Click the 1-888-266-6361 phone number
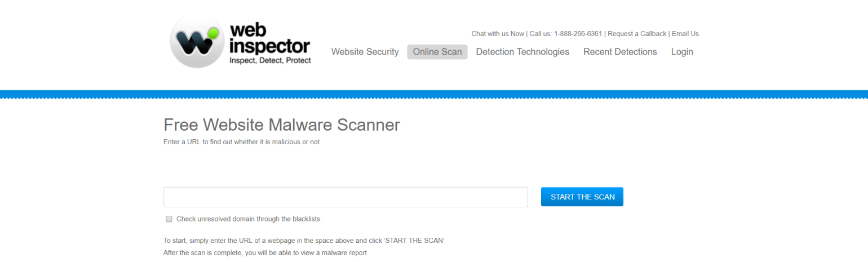This screenshot has width=868, height=262. click(x=578, y=34)
